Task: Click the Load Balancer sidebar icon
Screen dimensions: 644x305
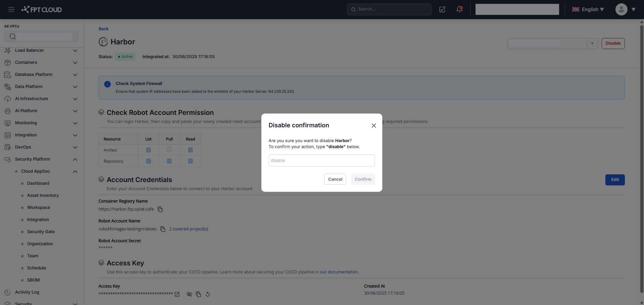Action: coord(8,50)
